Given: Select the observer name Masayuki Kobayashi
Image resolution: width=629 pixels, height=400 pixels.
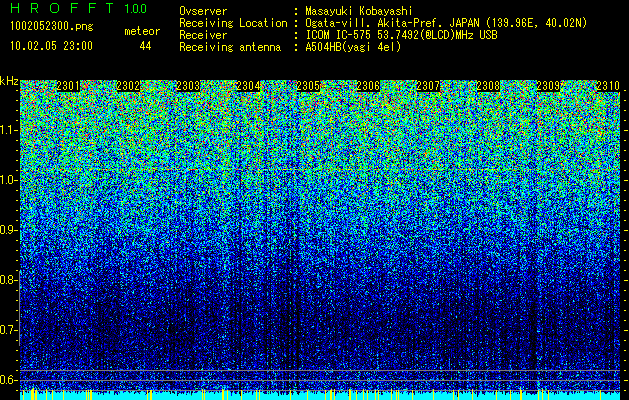Looking at the screenshot, I should coord(359,11).
